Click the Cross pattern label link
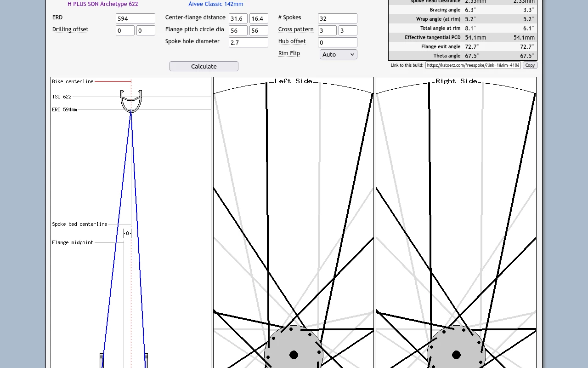 coord(296,29)
